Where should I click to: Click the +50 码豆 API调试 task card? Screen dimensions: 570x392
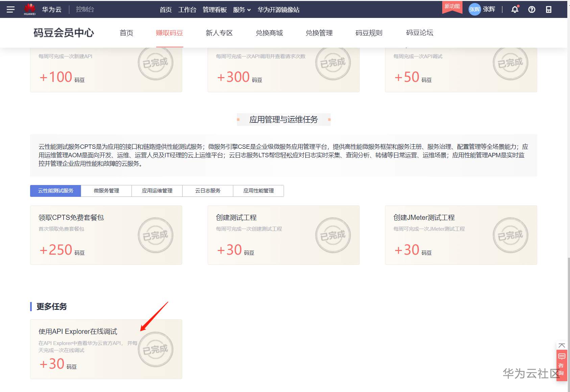pyautogui.click(x=461, y=70)
